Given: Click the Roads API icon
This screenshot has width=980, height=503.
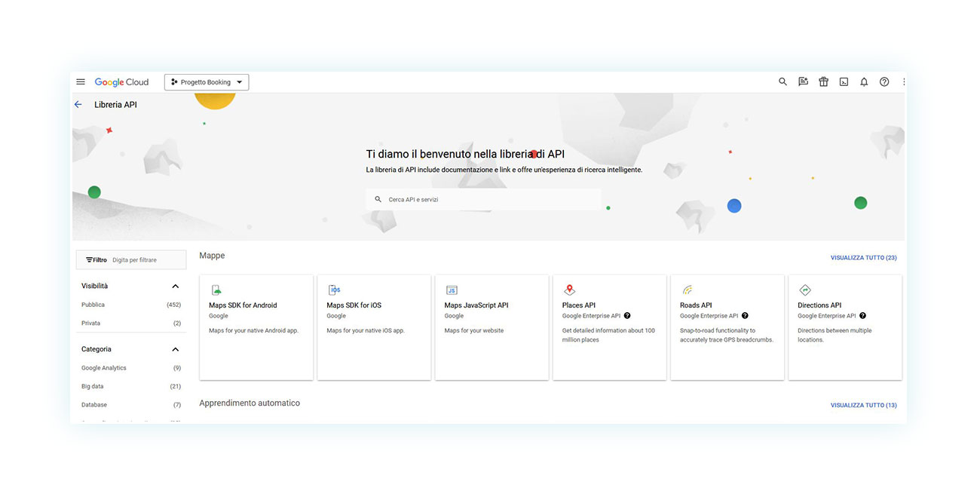Looking at the screenshot, I should pyautogui.click(x=687, y=290).
